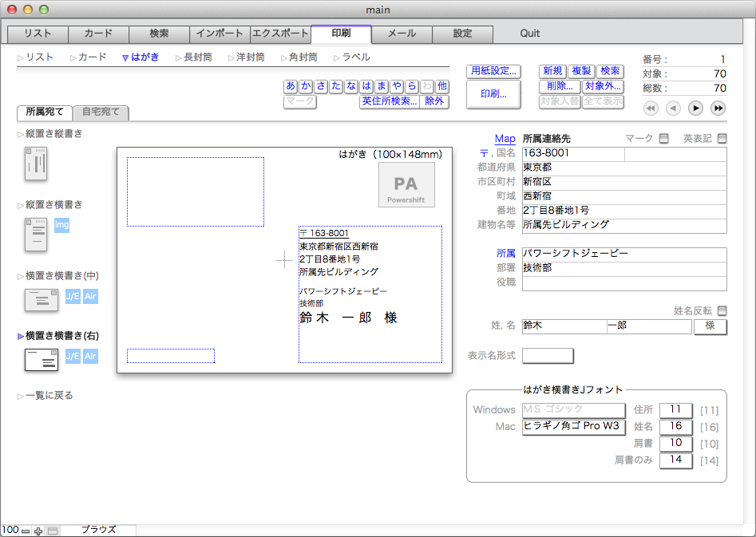Switch to the エクスポート tab
Viewport: 756px width, 537px height.
(279, 34)
